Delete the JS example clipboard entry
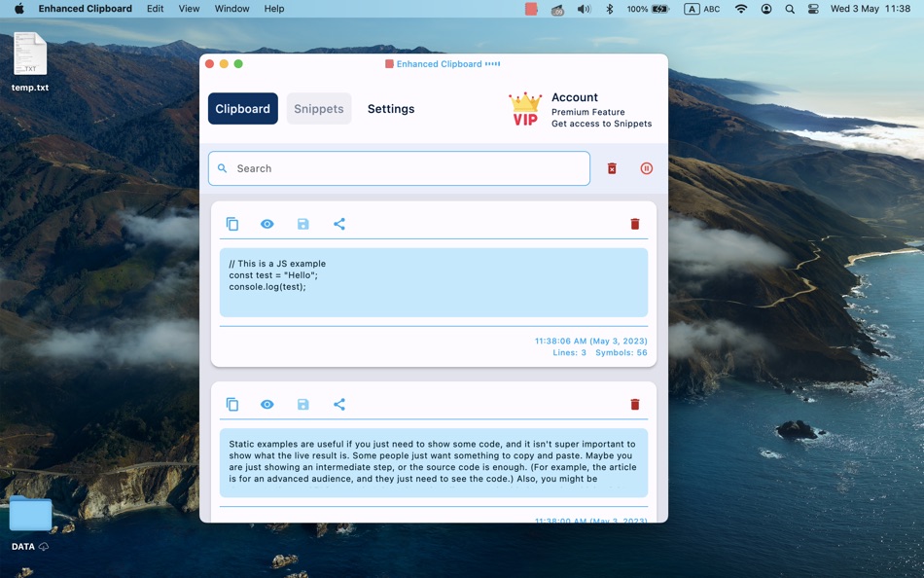 tap(635, 224)
